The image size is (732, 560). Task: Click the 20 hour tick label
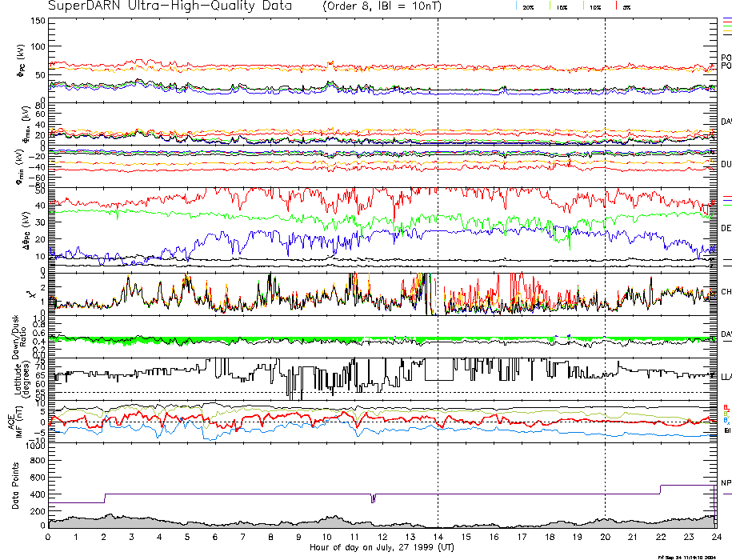[x=605, y=540]
